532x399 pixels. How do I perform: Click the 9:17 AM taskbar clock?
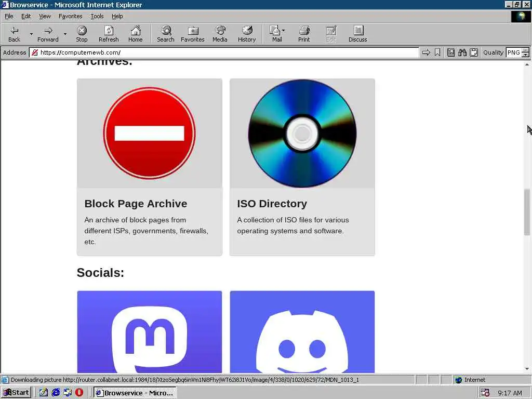click(510, 393)
